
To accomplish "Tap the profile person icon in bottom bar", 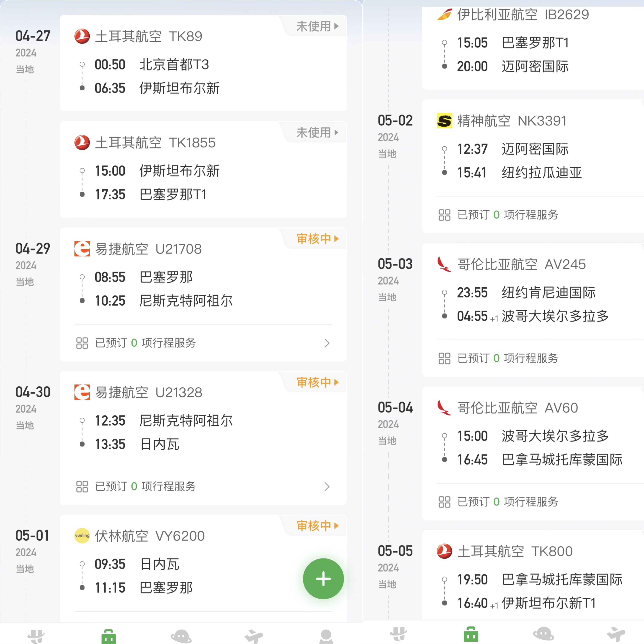I will 326,637.
